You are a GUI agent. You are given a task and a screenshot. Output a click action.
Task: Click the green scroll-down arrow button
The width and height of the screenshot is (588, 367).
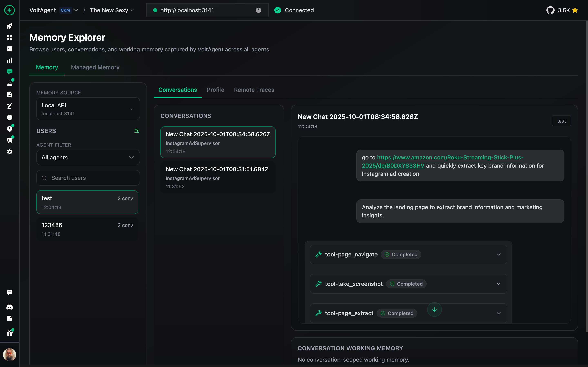coord(434,310)
